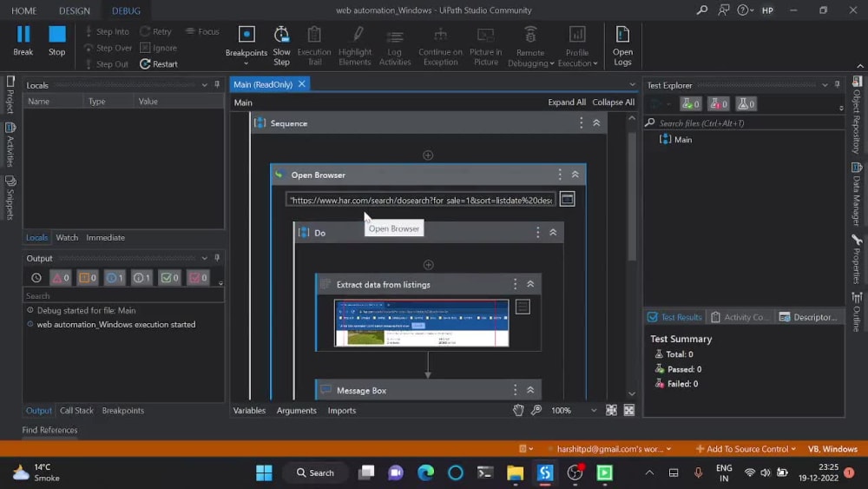Open the Breakpoints dropdown
The image size is (868, 489).
tap(247, 46)
